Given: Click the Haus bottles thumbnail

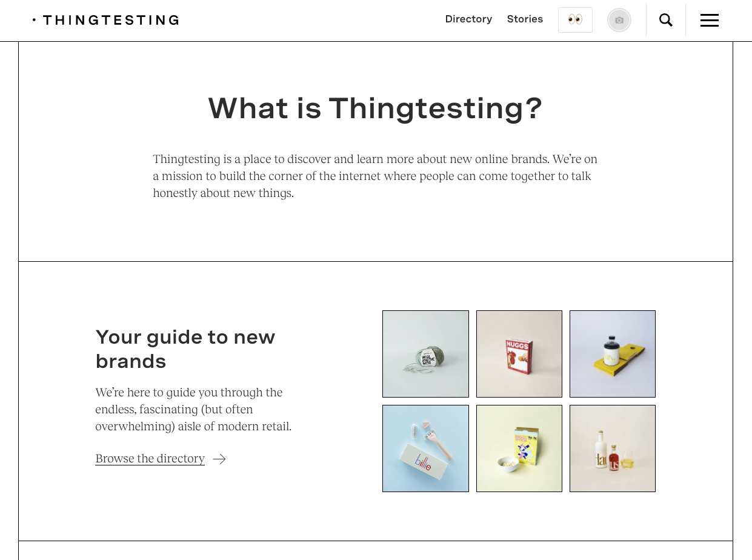Looking at the screenshot, I should pyautogui.click(x=613, y=448).
